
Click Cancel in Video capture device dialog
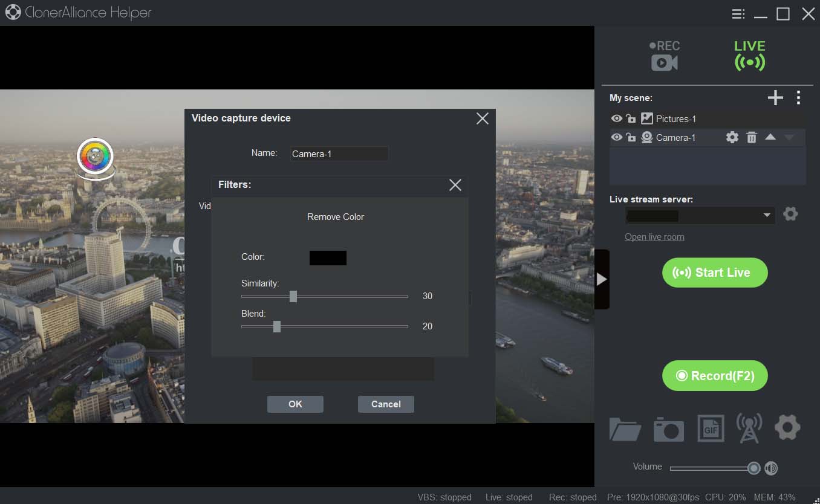pos(386,404)
